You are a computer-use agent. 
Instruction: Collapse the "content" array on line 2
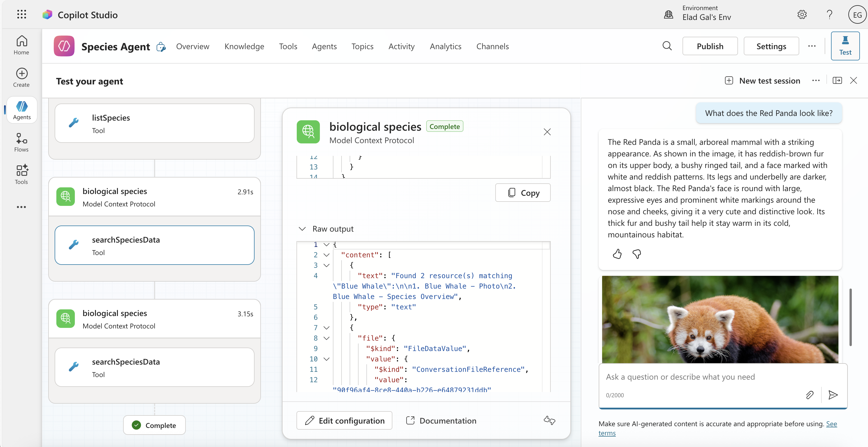[326, 255]
